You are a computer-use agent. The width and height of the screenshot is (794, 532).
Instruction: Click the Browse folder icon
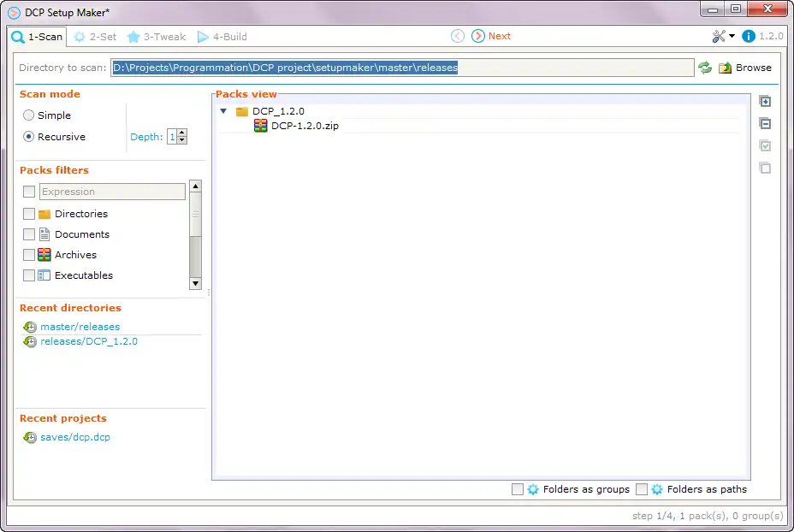[x=726, y=68]
